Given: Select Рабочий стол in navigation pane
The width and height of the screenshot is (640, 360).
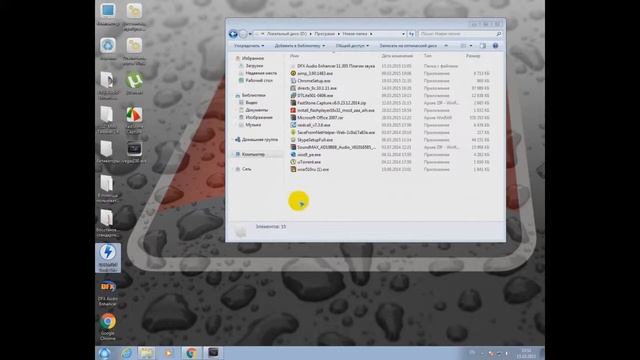Looking at the screenshot, I should 259,80.
